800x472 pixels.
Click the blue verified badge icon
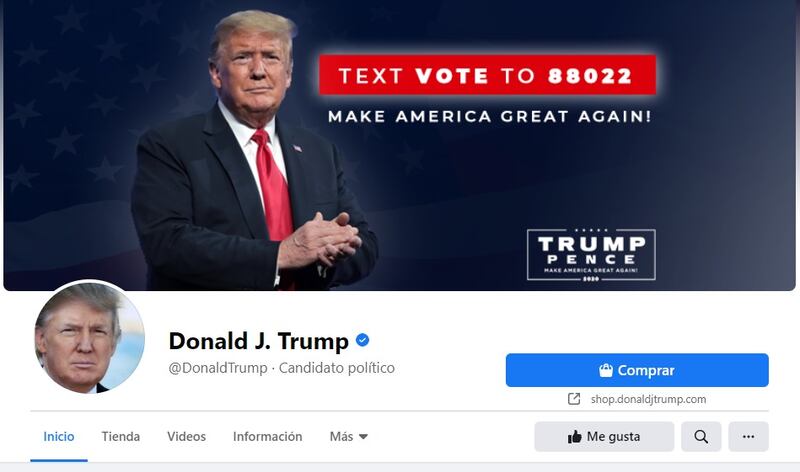[362, 340]
